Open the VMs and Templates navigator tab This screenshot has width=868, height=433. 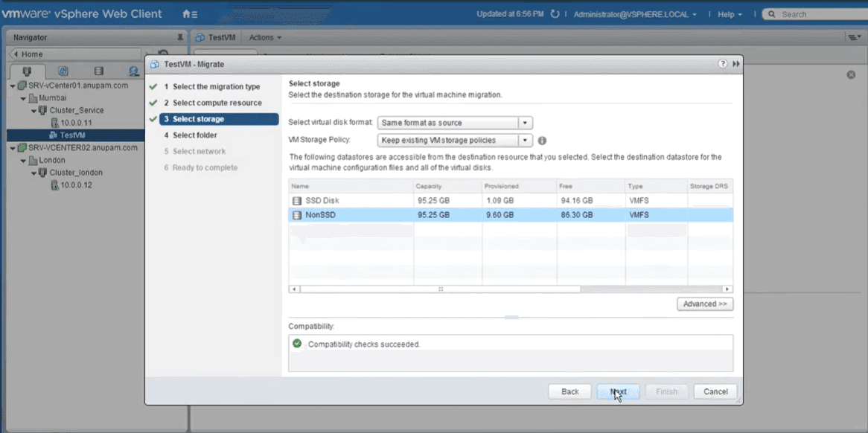tap(63, 71)
